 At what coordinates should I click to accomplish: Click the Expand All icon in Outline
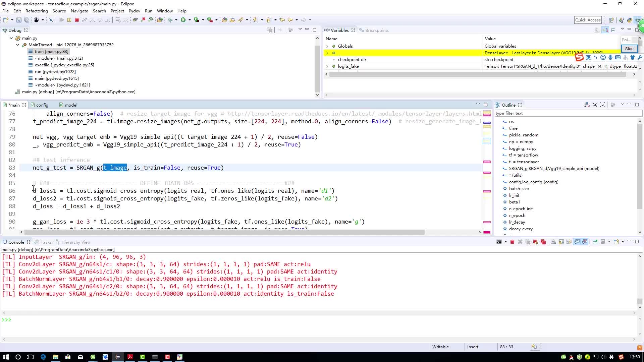(x=602, y=105)
